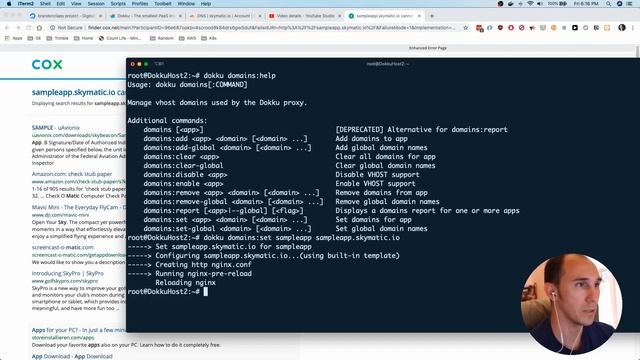Open the Apps bookmarks shortcut
This screenshot has height=360, width=640.
click(13, 38)
